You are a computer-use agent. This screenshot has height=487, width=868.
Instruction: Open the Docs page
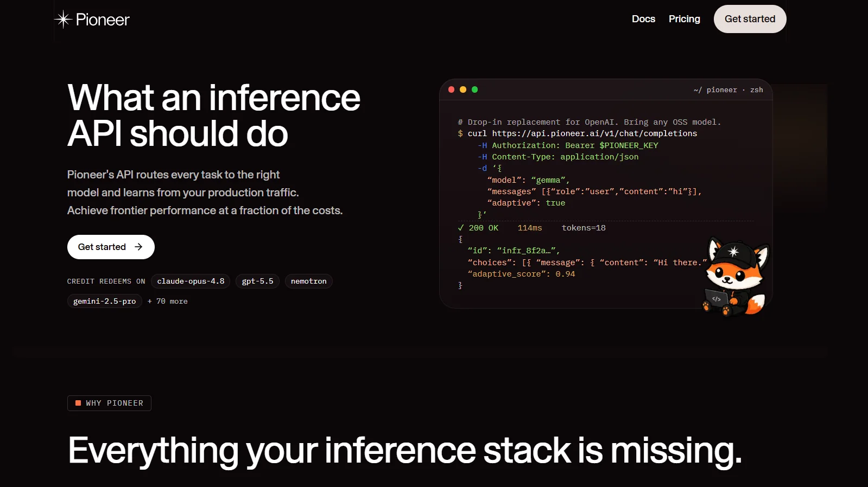point(643,19)
